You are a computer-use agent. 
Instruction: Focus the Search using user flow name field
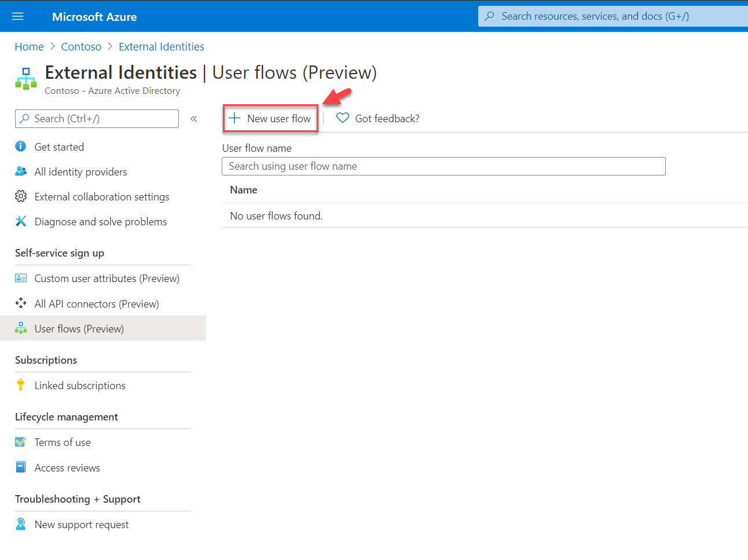click(x=443, y=166)
